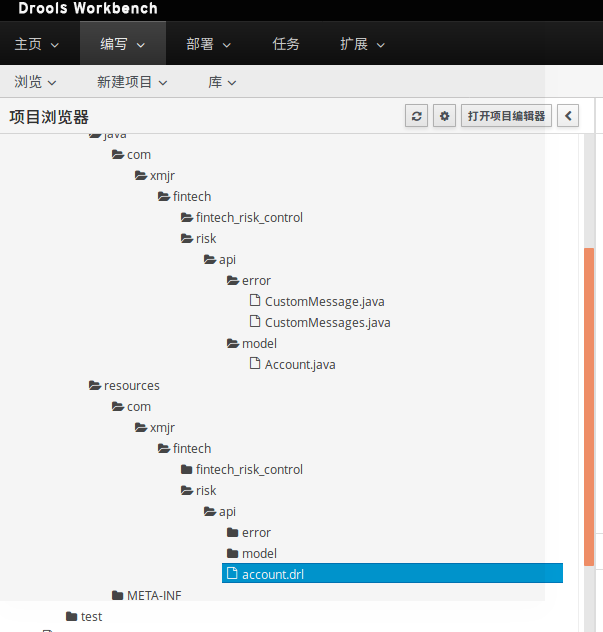
Task: Select the 任务 menu item
Action: (x=286, y=44)
